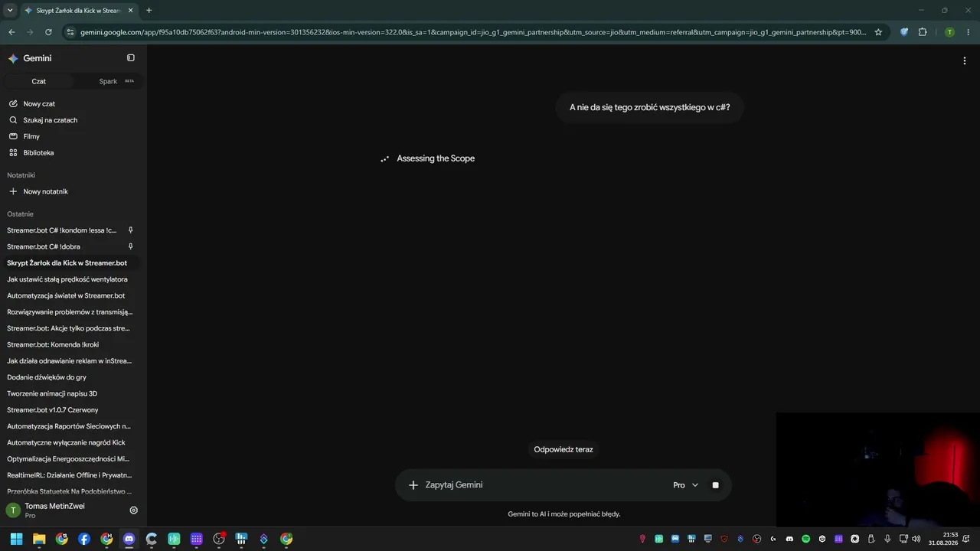Open Spotify in the system tray
Screen dimensions: 980x551
click(805, 539)
